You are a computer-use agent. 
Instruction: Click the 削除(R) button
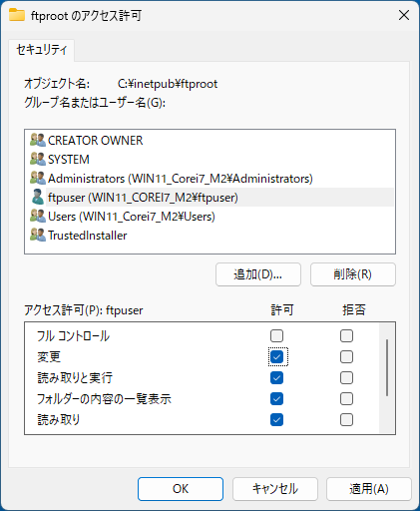(353, 274)
